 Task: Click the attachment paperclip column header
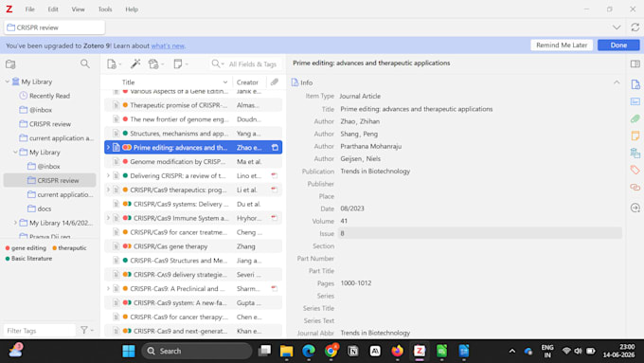coord(275,82)
